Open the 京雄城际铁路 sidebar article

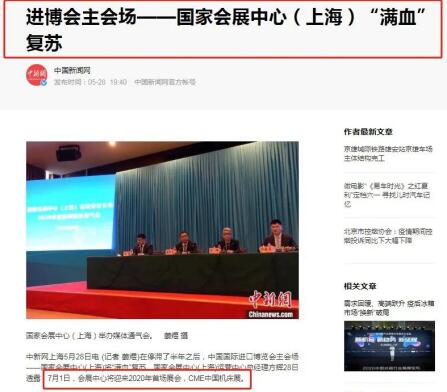click(388, 153)
